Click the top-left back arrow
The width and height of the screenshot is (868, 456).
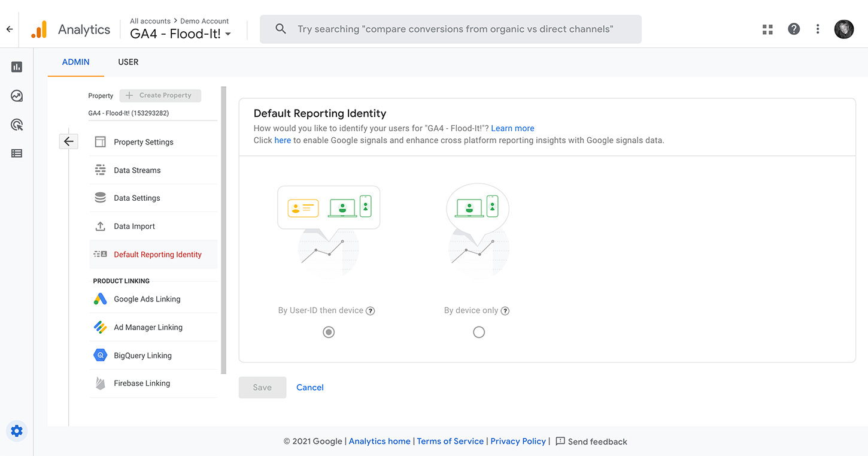9,29
